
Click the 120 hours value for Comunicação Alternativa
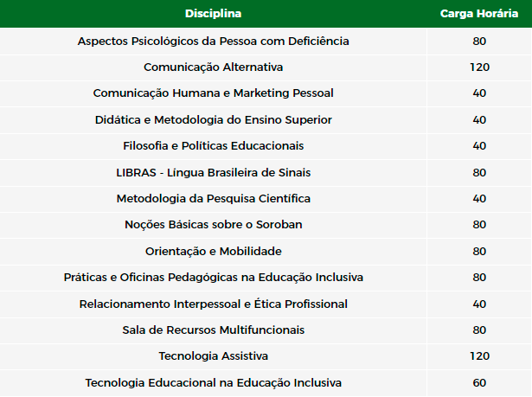point(479,67)
